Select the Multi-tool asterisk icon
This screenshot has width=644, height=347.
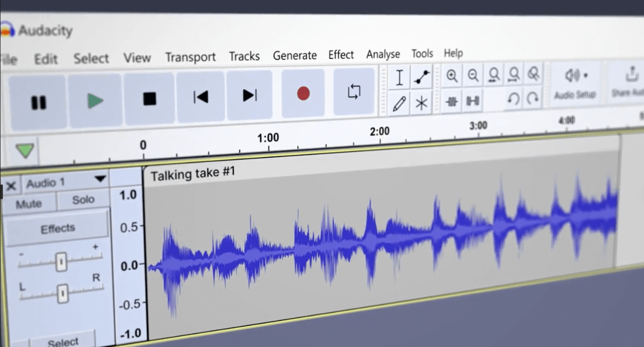tap(422, 103)
